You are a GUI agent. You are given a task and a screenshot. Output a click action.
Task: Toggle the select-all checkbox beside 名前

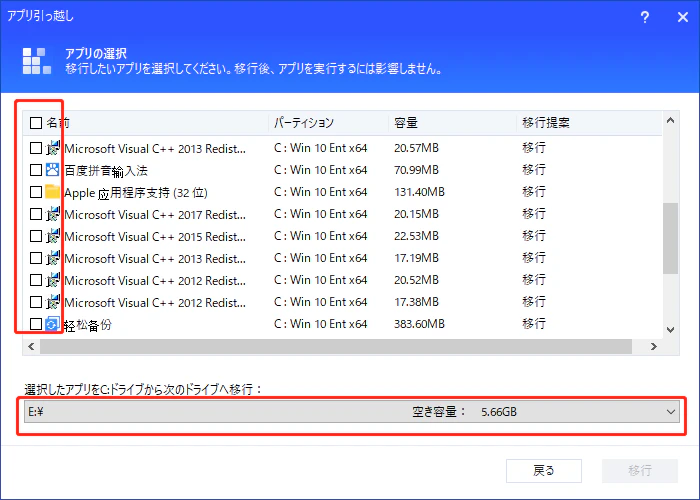[x=36, y=123]
